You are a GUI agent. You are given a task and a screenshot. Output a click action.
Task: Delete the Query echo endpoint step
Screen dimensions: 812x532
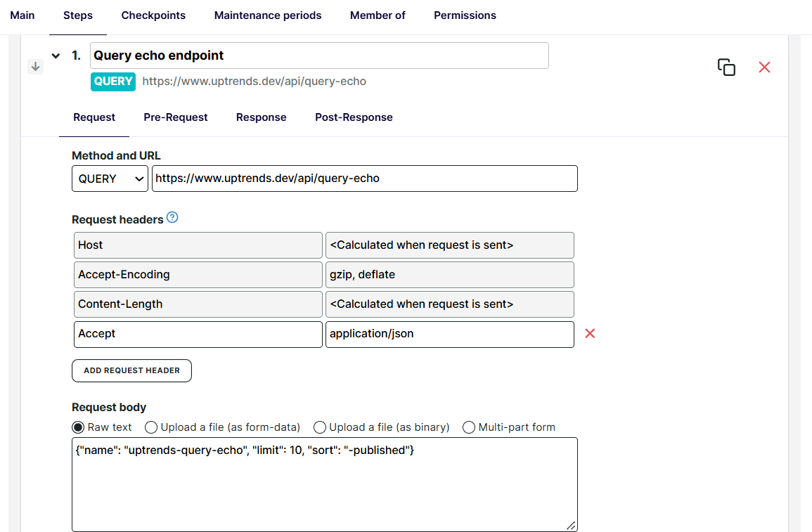[x=764, y=67]
